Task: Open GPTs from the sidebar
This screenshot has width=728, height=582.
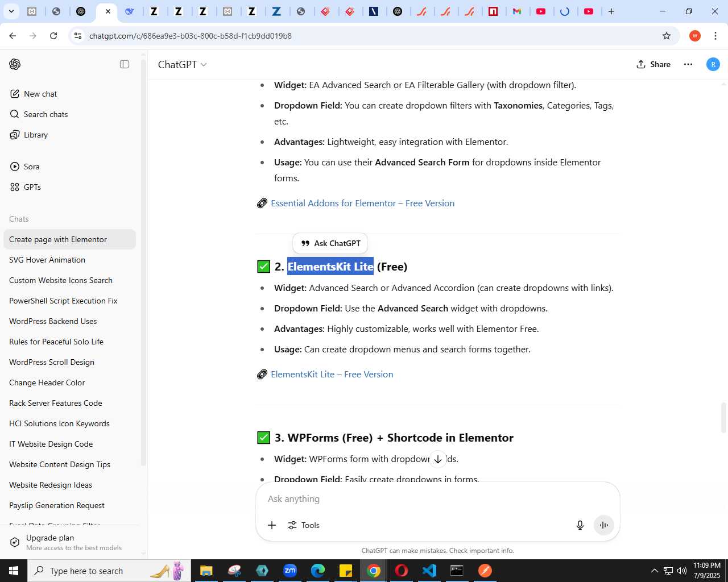Action: tap(69, 187)
